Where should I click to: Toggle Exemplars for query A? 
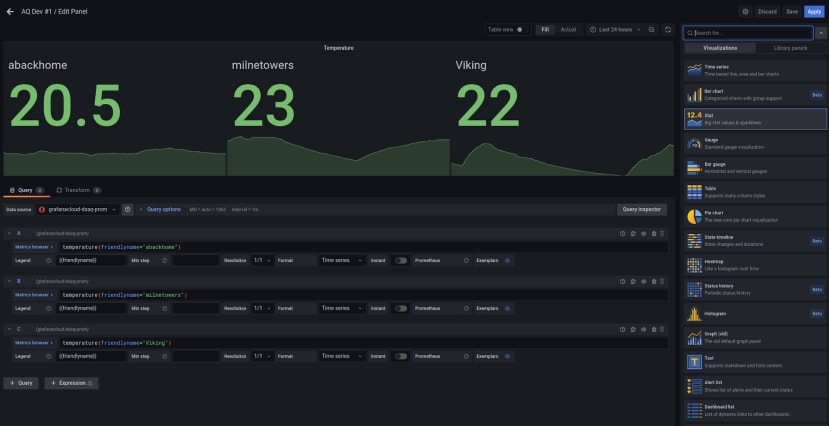point(508,260)
